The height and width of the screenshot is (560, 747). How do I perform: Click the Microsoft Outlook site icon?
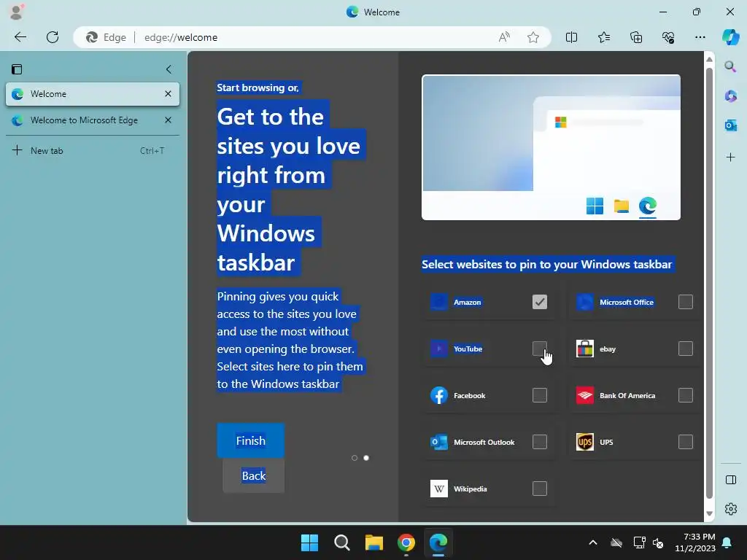click(x=438, y=442)
